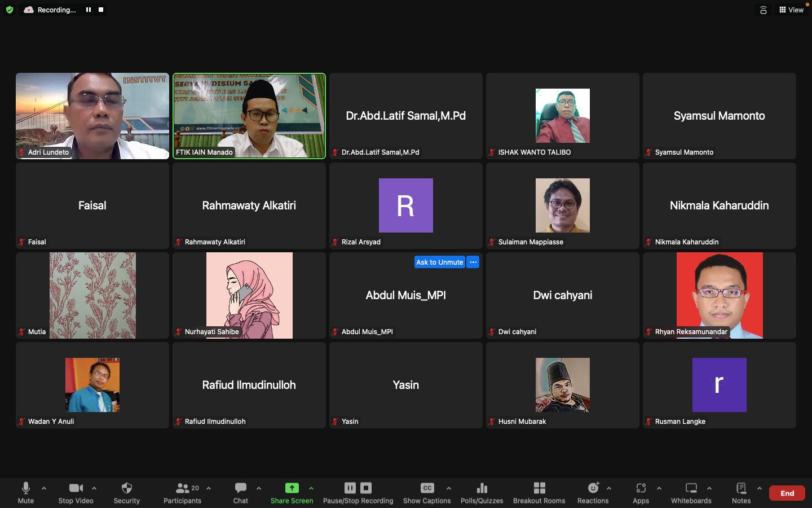Click muted mic icon beside Syamsul Mamonto label
Image resolution: width=812 pixels, height=508 pixels.
(x=649, y=152)
